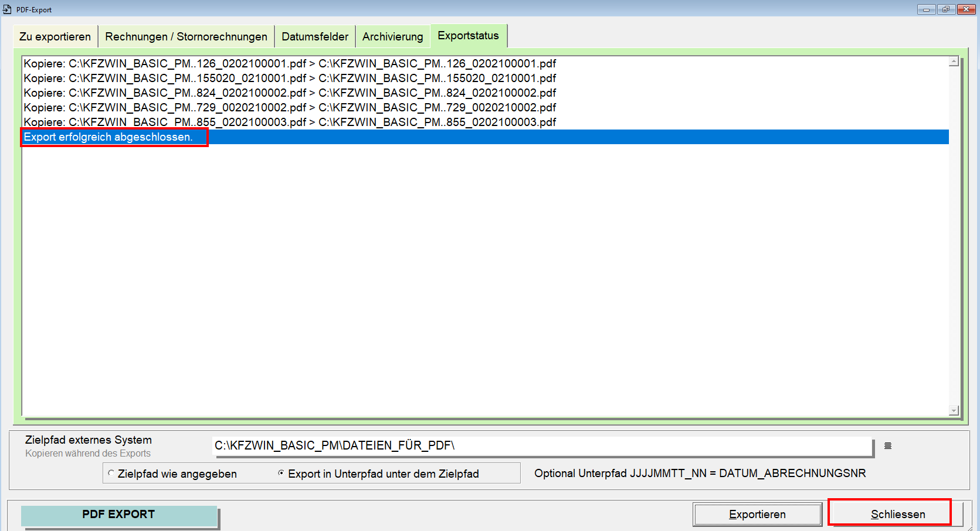Minimize the PDF-Export window

point(926,9)
